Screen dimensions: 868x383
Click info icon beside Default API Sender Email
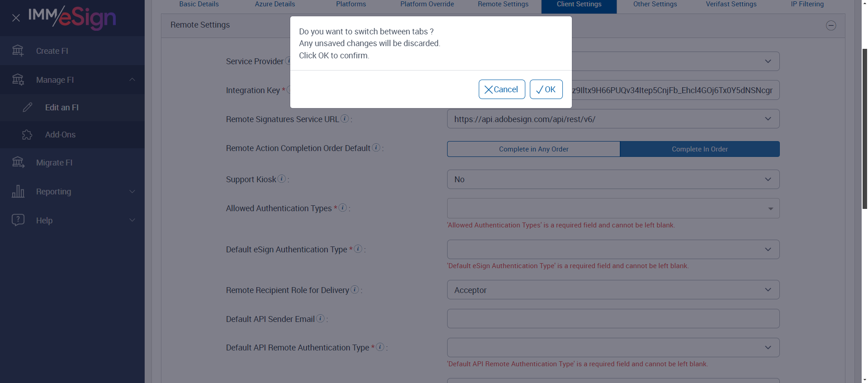click(x=321, y=319)
